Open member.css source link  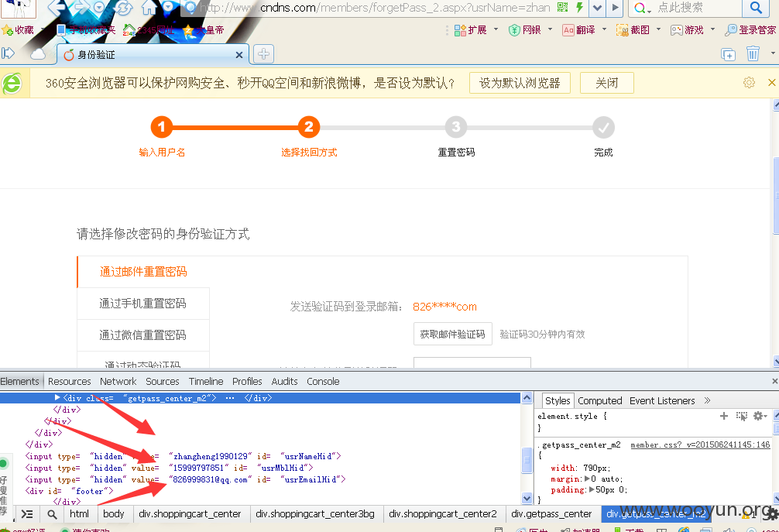point(700,444)
